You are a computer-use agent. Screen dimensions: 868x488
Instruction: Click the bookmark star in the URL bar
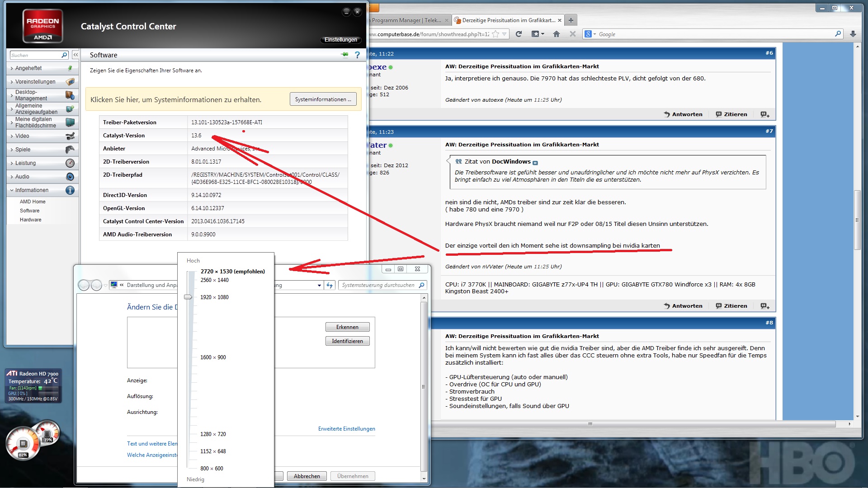pos(495,34)
